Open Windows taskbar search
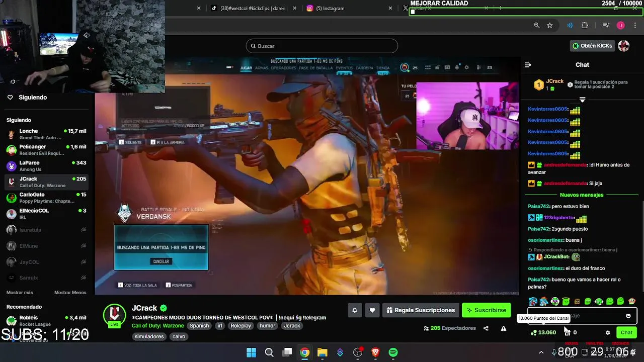Screen dimensions: 644x362 tap(269, 352)
